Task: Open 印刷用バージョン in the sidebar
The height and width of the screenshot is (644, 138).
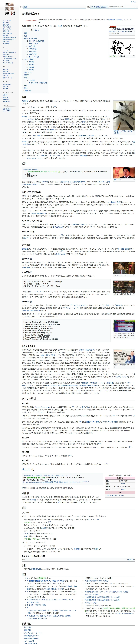Action: pyautogui.click(x=8, y=56)
